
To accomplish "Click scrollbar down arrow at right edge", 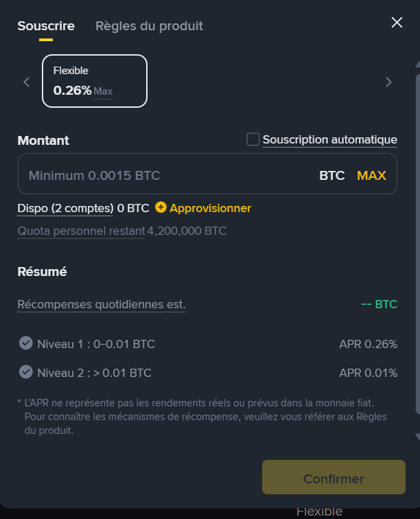I will point(417,436).
